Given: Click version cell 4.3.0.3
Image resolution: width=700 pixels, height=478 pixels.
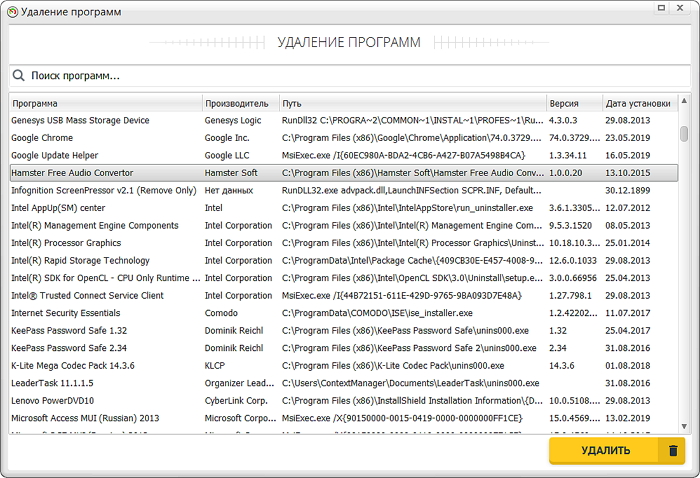Looking at the screenshot, I should point(563,121).
